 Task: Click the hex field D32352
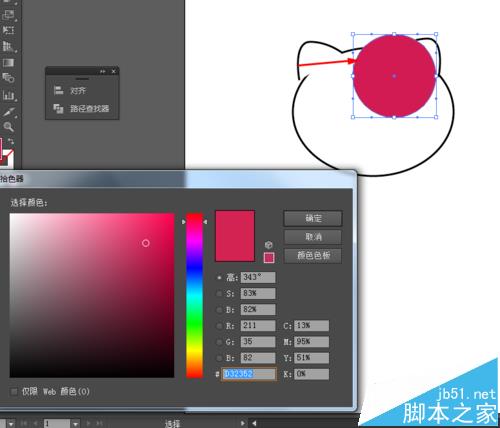point(249,374)
